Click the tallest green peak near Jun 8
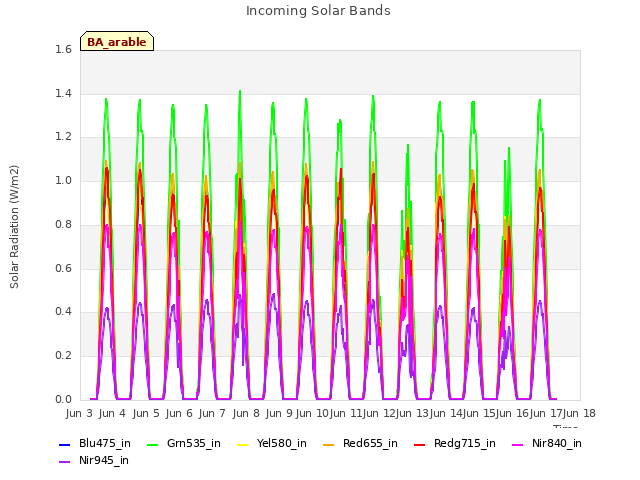 [240, 91]
